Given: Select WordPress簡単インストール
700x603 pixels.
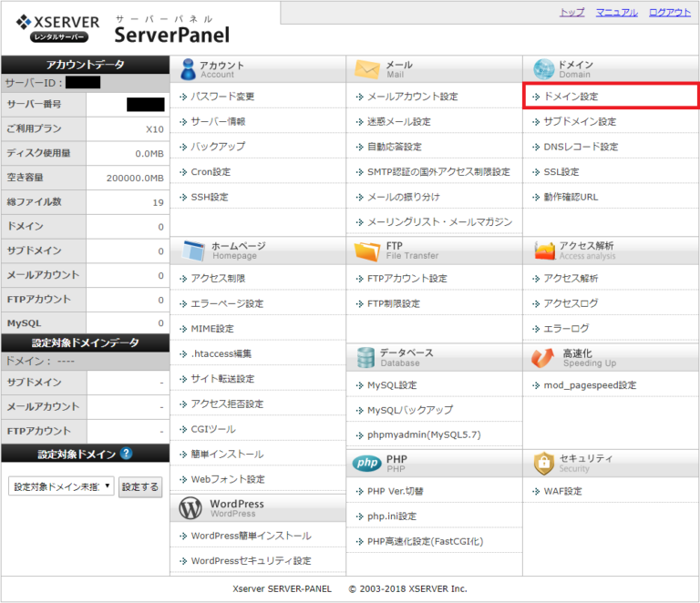Looking at the screenshot, I should coord(251,536).
